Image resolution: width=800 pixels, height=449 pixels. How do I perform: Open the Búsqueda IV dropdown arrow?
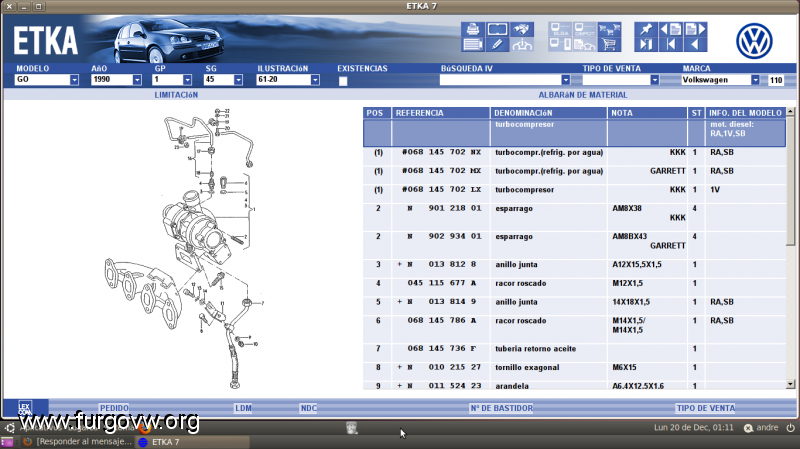(565, 80)
